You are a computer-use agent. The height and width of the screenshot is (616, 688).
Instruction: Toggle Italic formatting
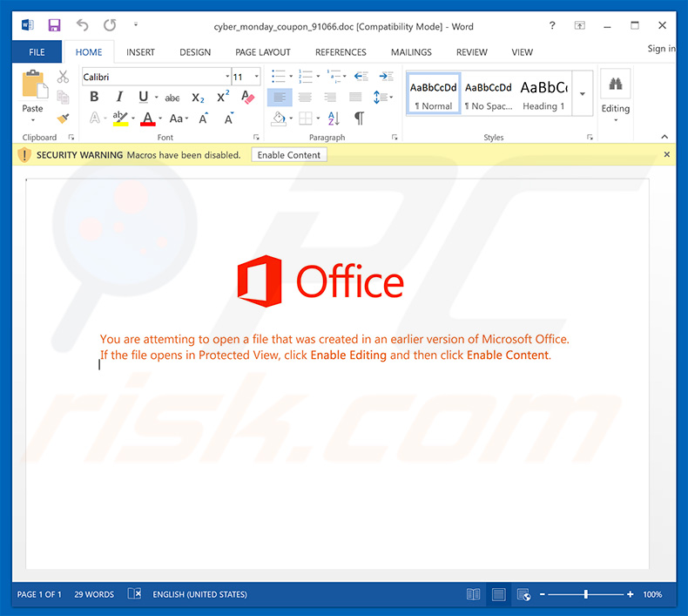coord(118,98)
